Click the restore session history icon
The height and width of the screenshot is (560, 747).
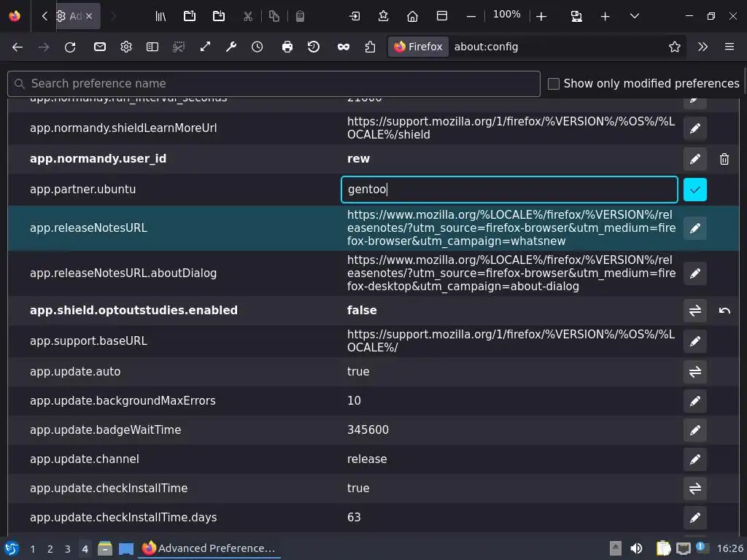(x=314, y=47)
